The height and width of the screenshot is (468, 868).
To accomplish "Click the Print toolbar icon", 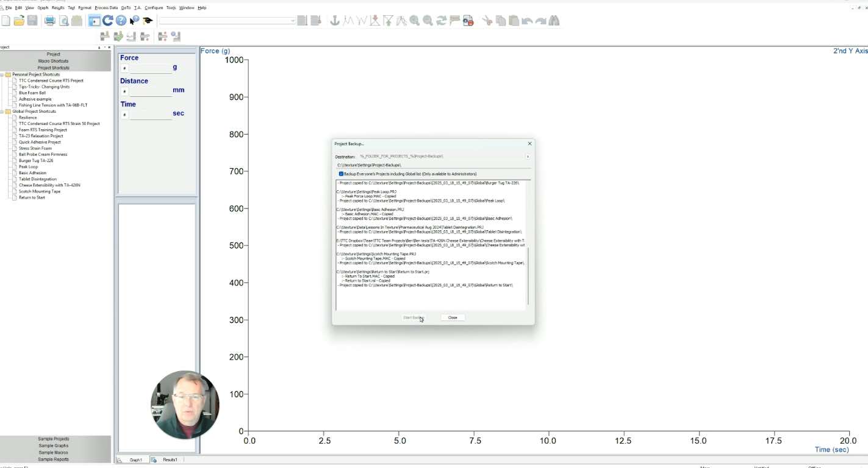I will coord(50,20).
